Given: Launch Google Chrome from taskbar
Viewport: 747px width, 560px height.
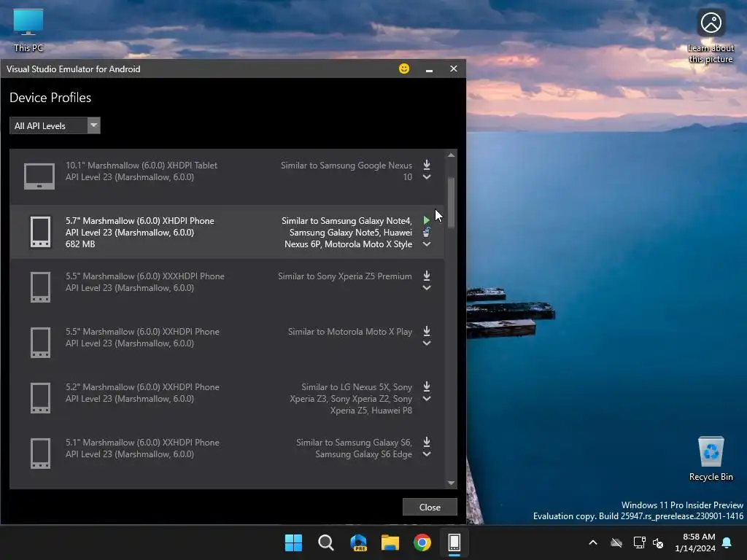Looking at the screenshot, I should coord(422,542).
